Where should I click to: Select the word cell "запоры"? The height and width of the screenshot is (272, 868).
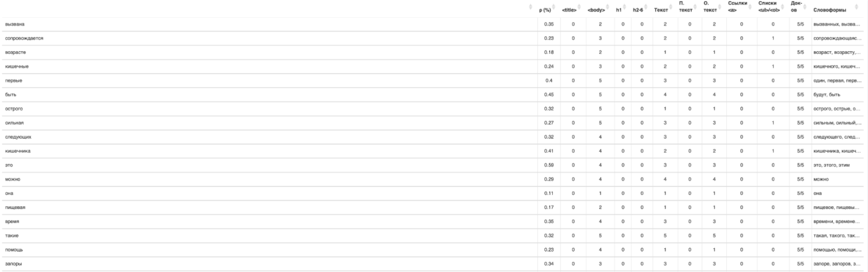13,262
